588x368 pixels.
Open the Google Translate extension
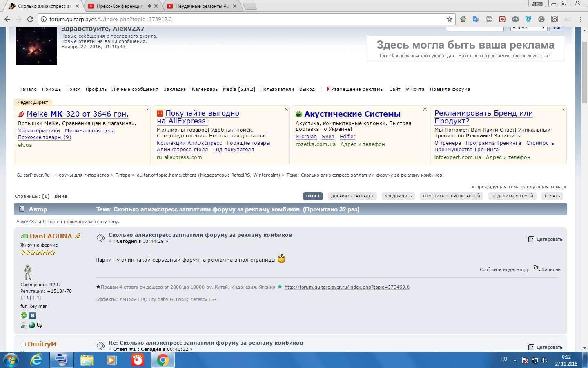click(x=476, y=19)
